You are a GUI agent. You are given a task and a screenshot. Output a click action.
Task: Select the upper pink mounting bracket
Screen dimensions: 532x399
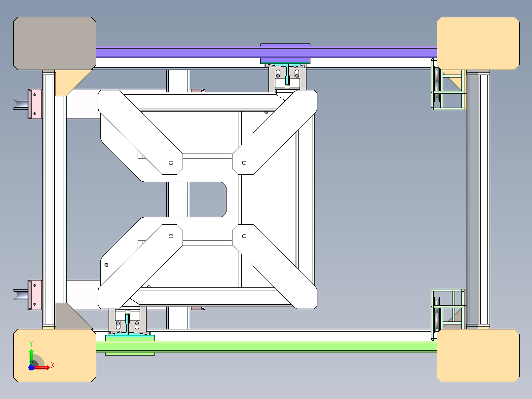35,104
